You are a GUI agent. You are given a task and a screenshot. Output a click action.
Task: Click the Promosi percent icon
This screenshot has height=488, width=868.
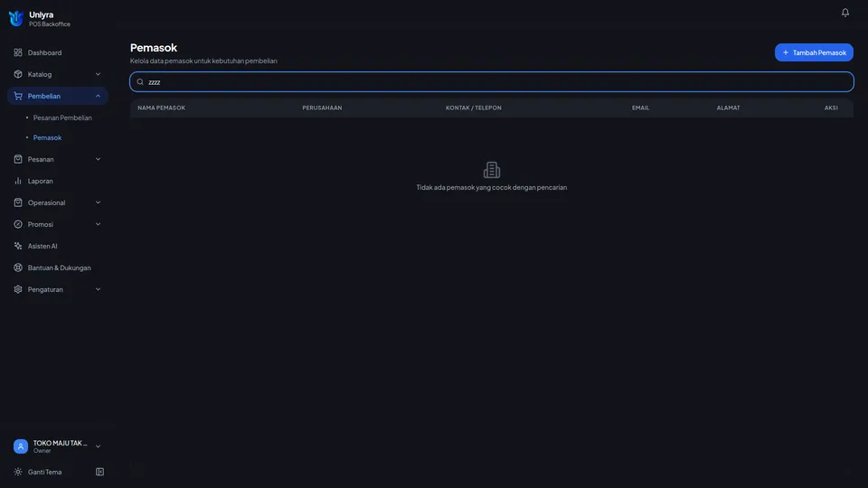(18, 224)
